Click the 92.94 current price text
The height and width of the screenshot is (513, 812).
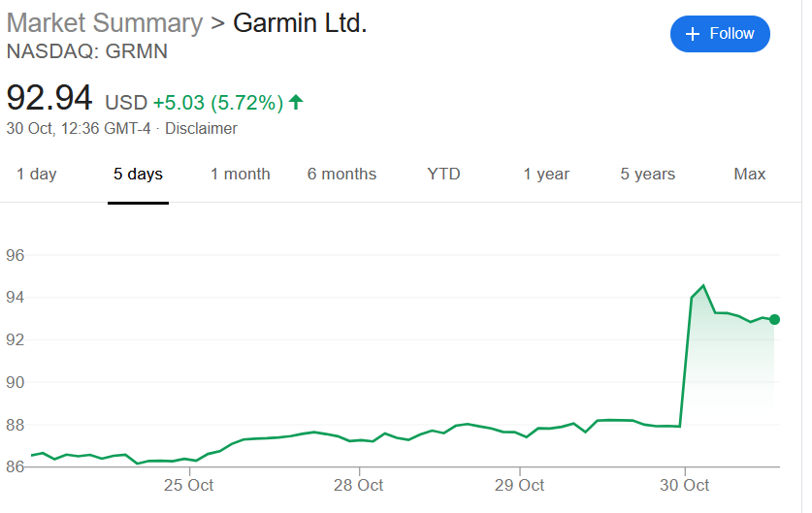[49, 98]
